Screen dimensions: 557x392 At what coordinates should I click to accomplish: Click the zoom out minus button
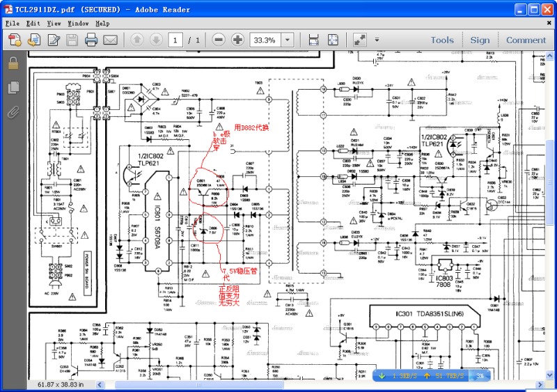click(219, 40)
